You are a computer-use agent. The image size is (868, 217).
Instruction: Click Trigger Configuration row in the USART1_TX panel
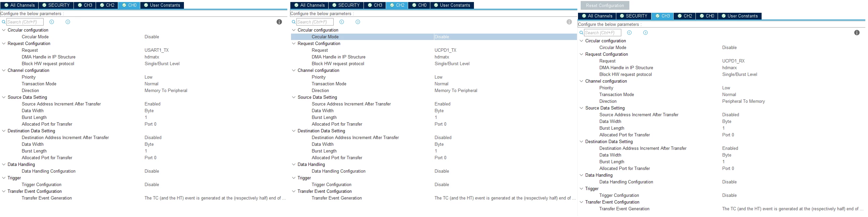click(x=144, y=185)
